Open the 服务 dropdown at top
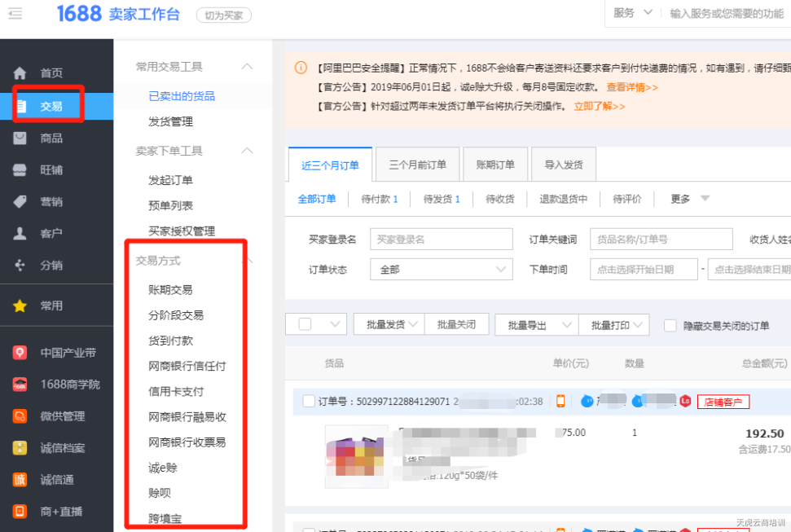This screenshot has width=791, height=532. (x=633, y=13)
